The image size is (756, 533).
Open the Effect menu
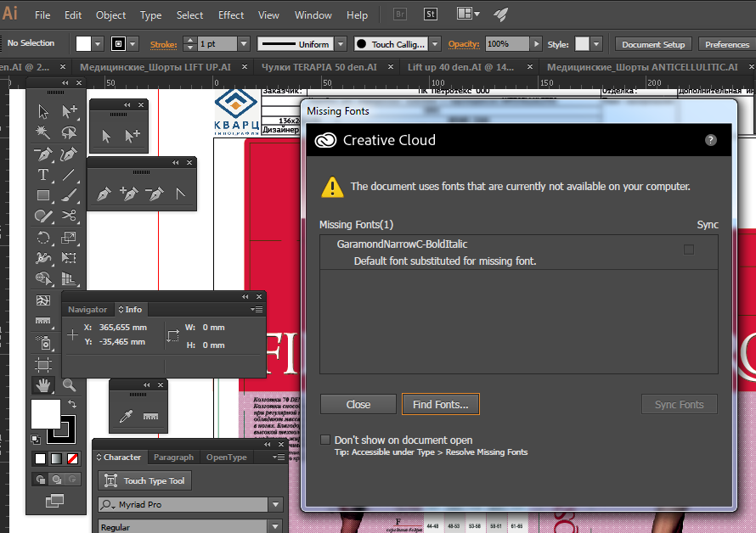pos(231,15)
